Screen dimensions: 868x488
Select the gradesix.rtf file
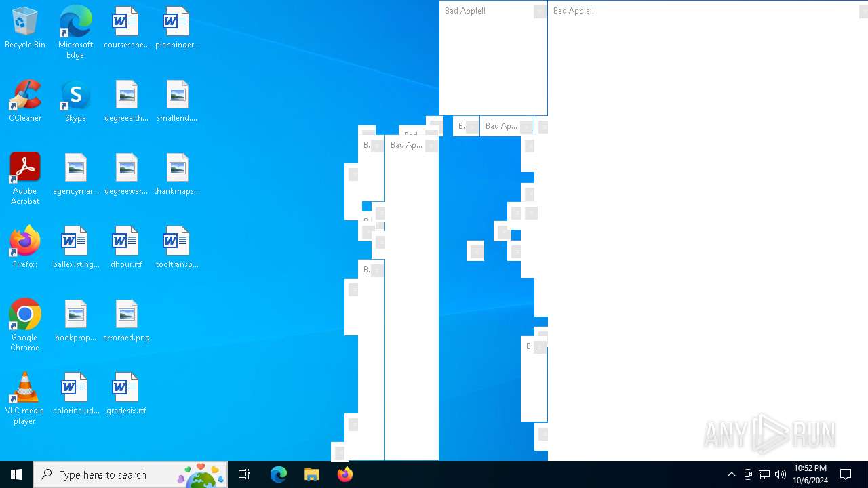pos(126,394)
